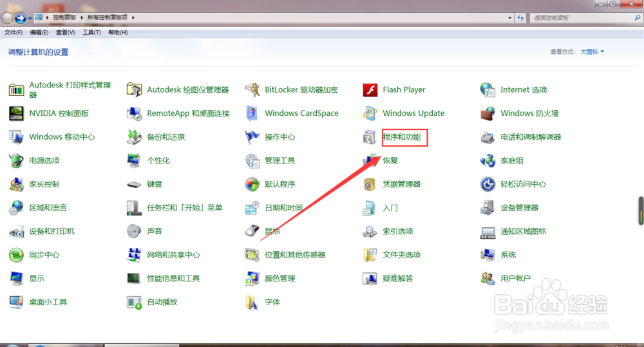This screenshot has width=644, height=347.
Task: Open the 自动播放 link
Action: [162, 302]
